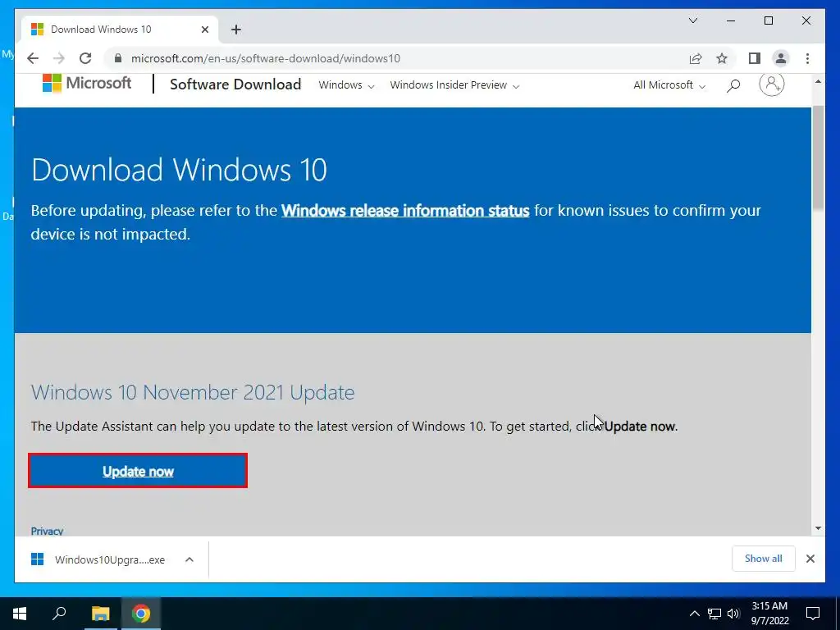The image size is (840, 630).
Task: Expand the Windows navigation menu
Action: pyautogui.click(x=346, y=85)
